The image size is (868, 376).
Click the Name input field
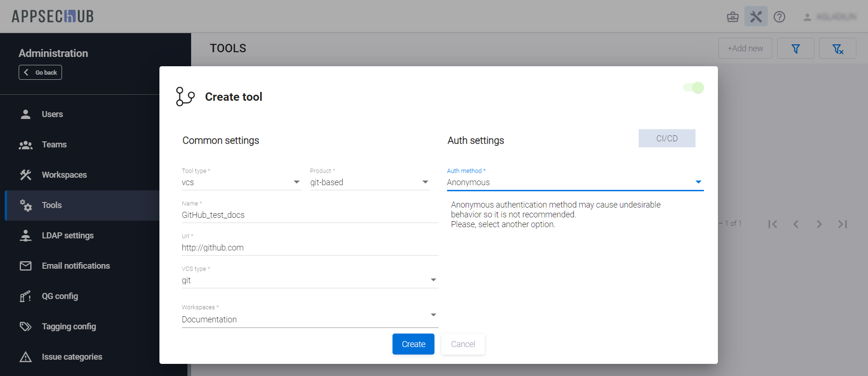(310, 215)
